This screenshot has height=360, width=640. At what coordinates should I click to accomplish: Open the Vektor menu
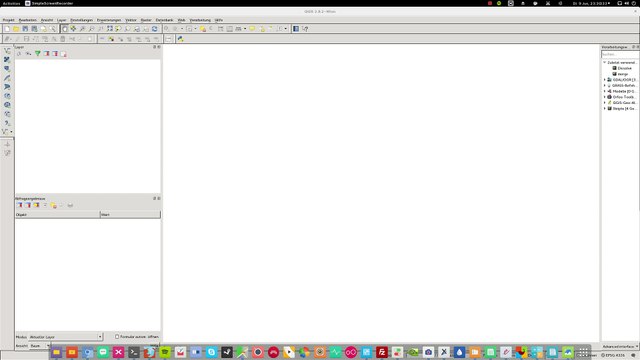coord(131,20)
